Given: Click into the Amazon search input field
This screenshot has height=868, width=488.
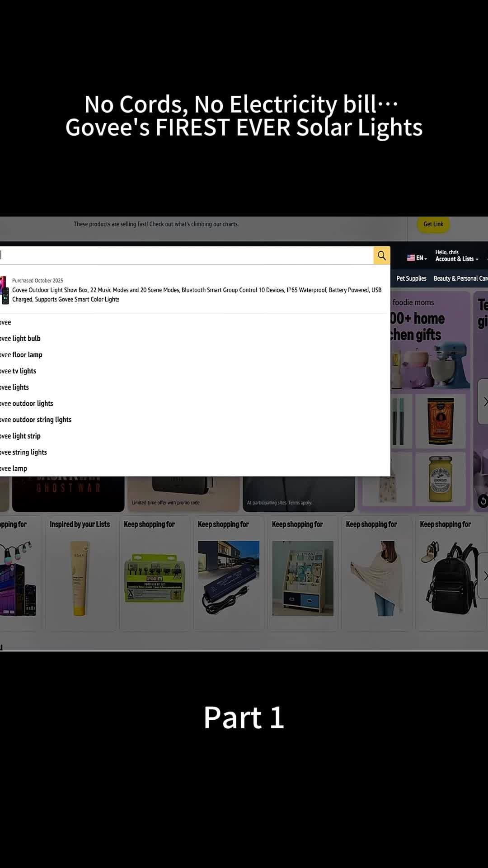Looking at the screenshot, I should coord(187,255).
